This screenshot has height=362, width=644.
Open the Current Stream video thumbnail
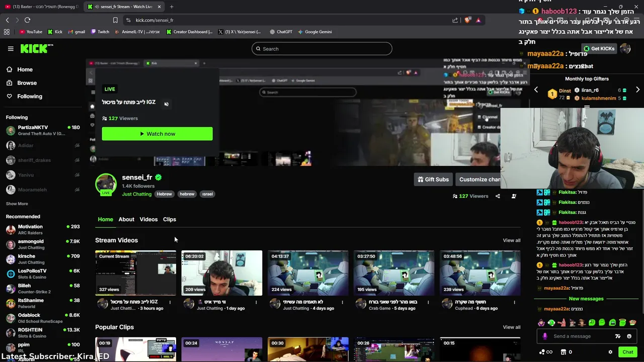coord(135,273)
